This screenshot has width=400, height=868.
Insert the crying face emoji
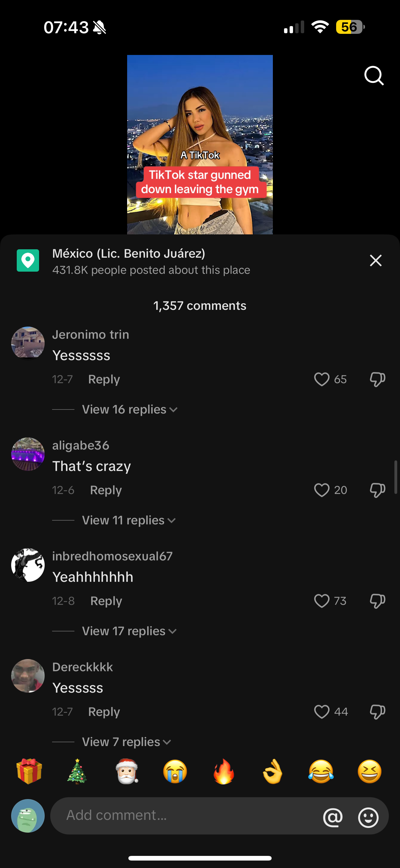coord(175,772)
